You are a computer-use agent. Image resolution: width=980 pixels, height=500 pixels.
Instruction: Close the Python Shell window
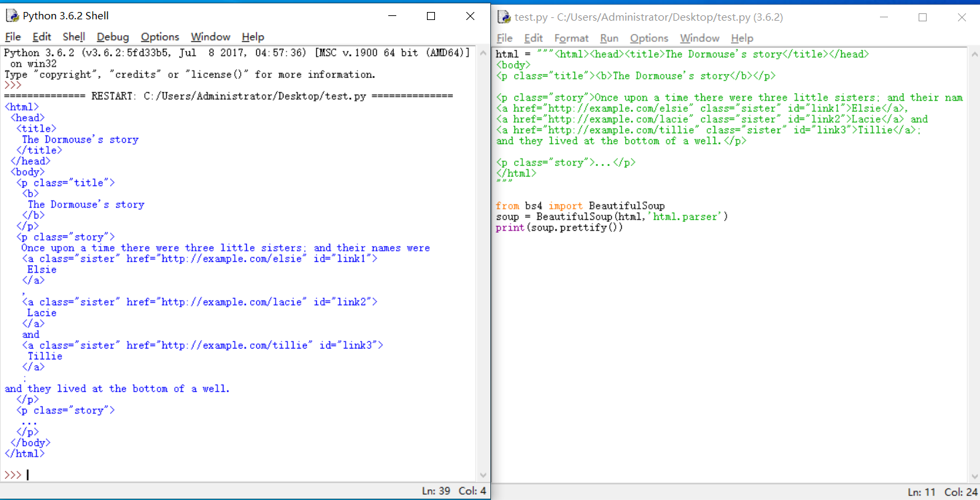point(470,16)
